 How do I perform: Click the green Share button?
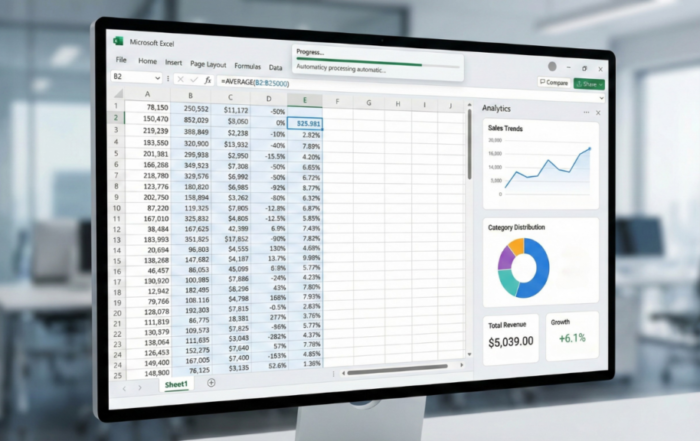(587, 84)
